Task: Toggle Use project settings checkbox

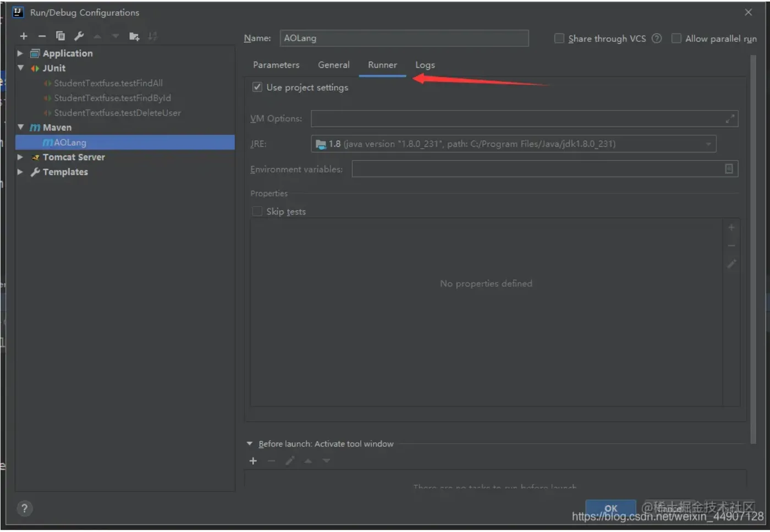Action: point(257,87)
